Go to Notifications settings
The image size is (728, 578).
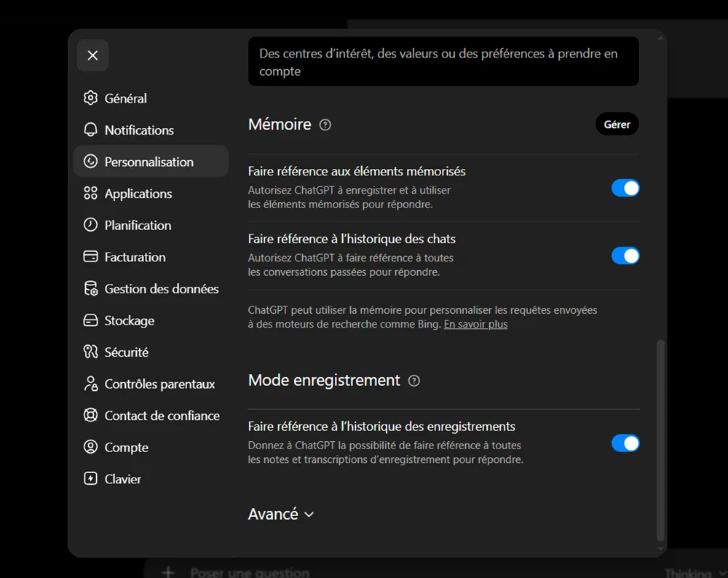point(151,130)
